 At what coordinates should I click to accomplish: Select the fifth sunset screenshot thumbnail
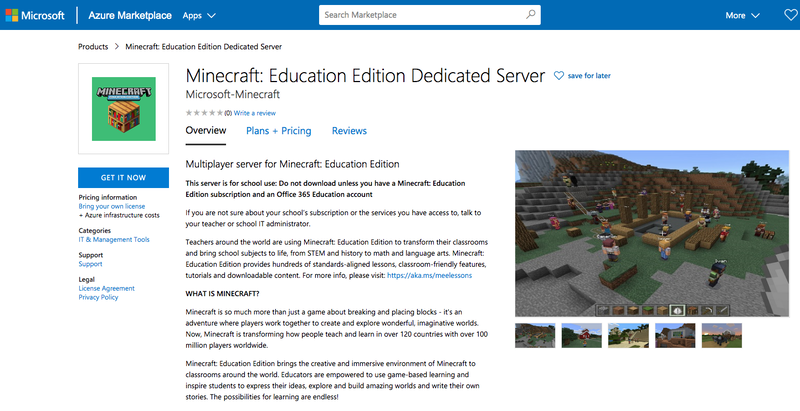[x=721, y=336]
